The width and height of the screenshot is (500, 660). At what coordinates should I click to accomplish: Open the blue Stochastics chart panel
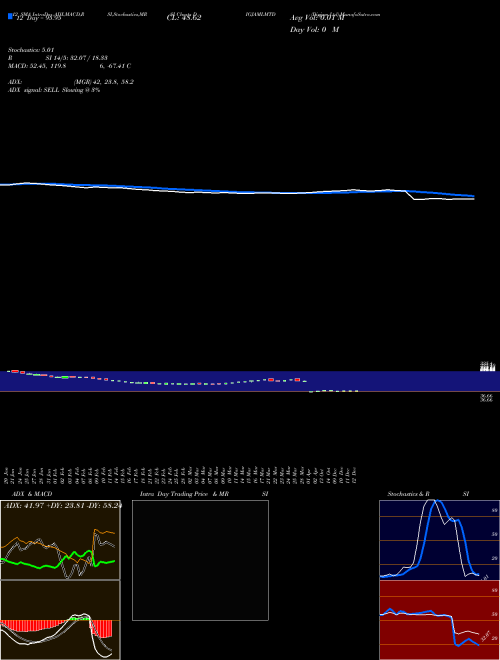pyautogui.click(x=439, y=540)
